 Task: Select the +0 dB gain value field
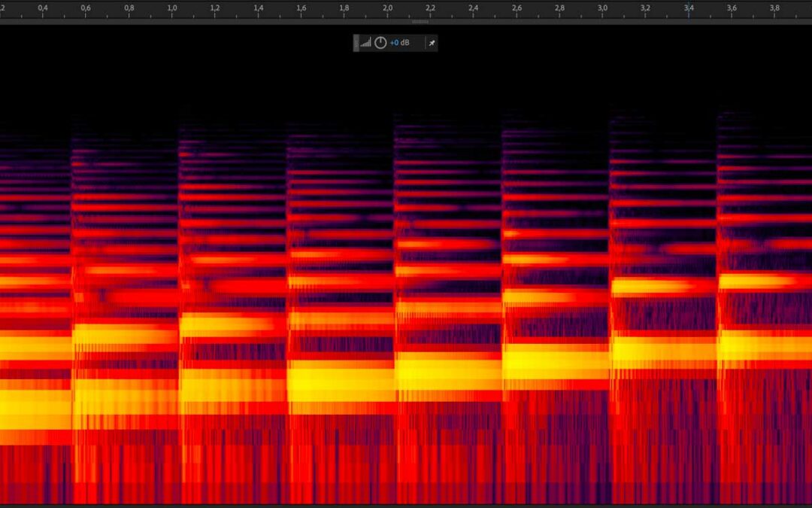[x=399, y=43]
